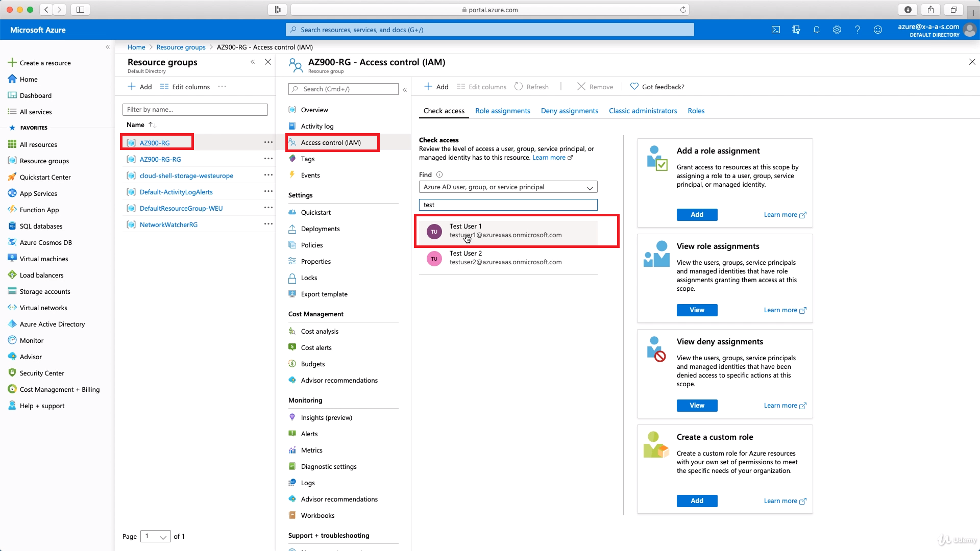Click the Create a resource plus icon
The height and width of the screenshot is (551, 980).
pyautogui.click(x=12, y=62)
